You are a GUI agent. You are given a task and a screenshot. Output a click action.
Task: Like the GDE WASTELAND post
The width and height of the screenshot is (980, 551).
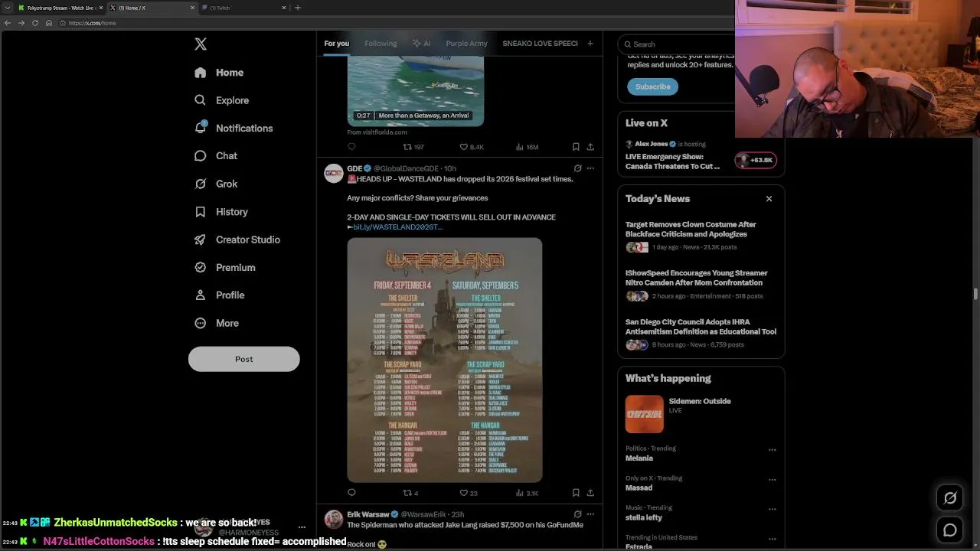coord(469,493)
